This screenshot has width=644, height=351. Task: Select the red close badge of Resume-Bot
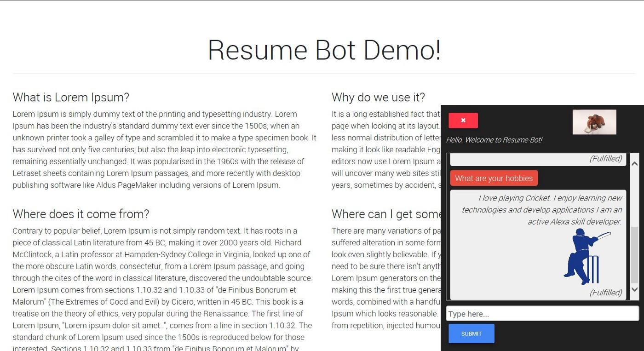point(463,120)
